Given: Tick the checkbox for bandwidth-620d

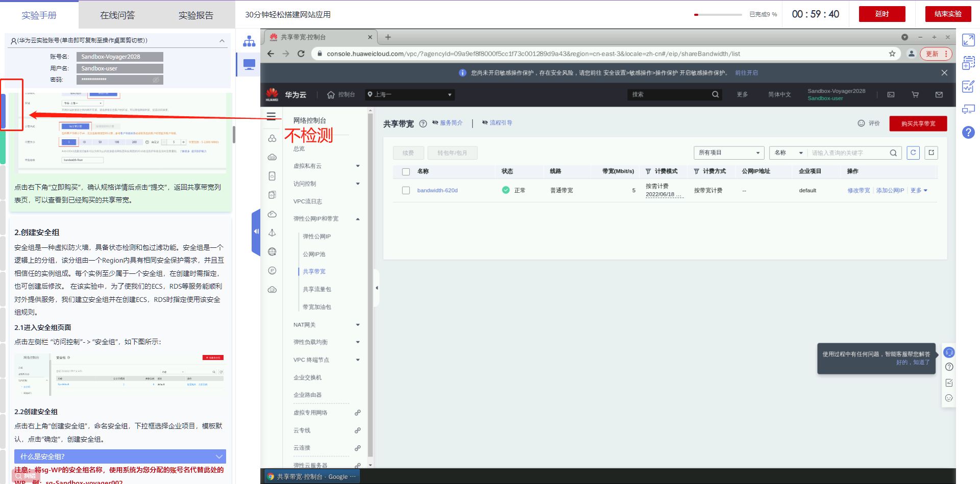Looking at the screenshot, I should tap(406, 190).
